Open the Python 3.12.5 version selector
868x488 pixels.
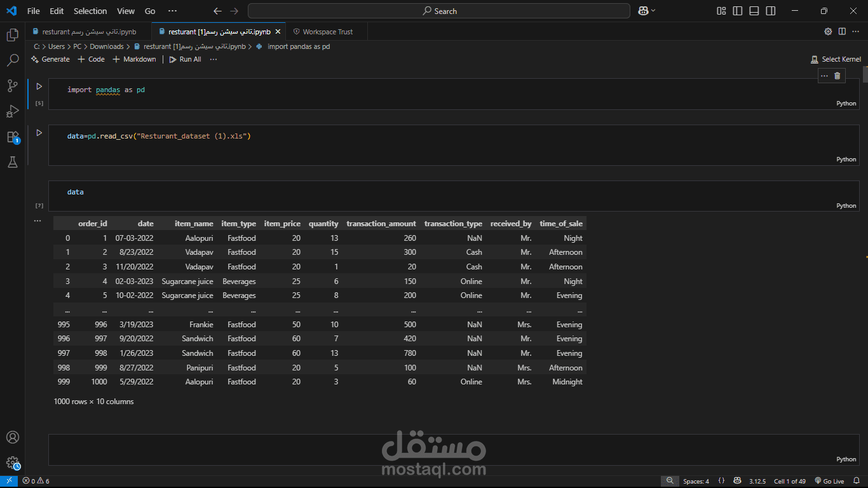pos(757,481)
